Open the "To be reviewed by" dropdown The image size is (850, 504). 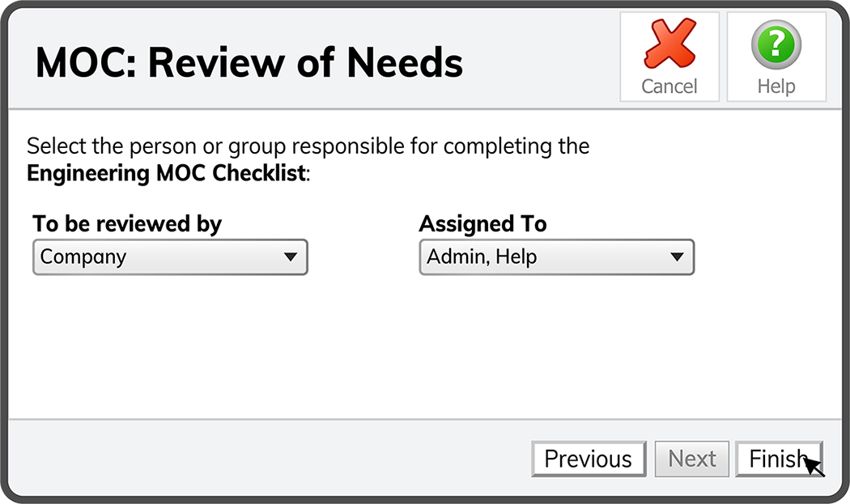click(170, 257)
